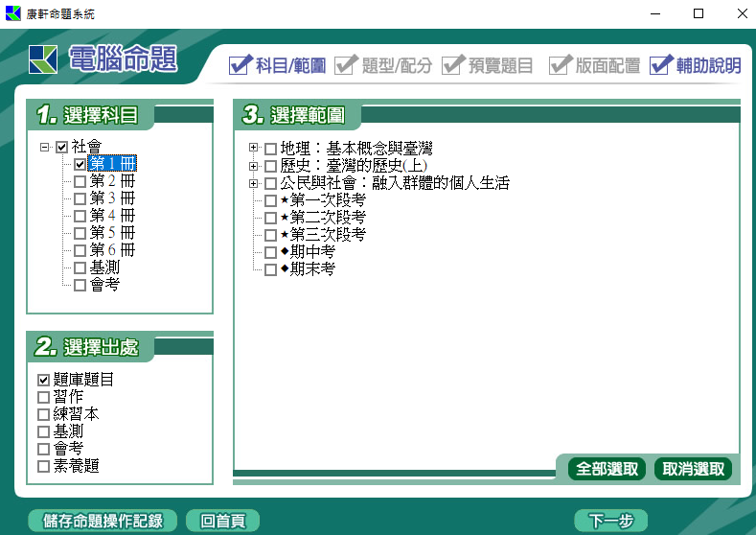Screen dimensions: 756x535
Task: Click the app icon in title bar
Action: pyautogui.click(x=13, y=13)
